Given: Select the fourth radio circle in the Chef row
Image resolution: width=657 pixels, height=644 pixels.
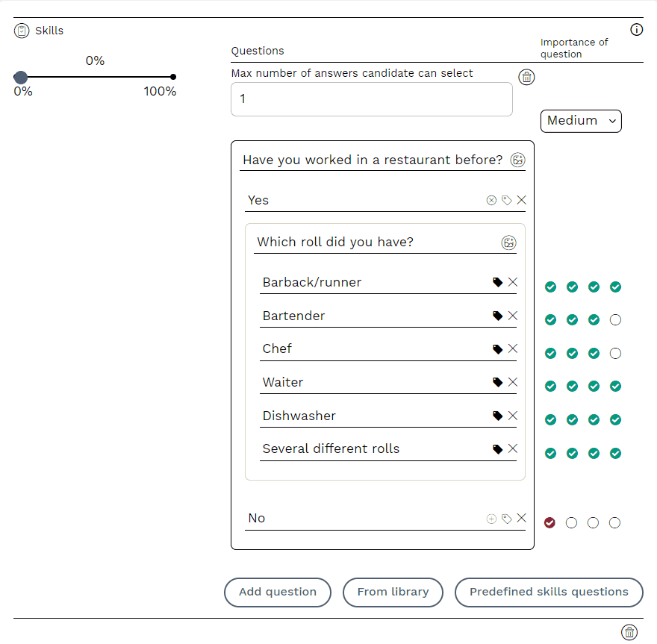Looking at the screenshot, I should (615, 353).
